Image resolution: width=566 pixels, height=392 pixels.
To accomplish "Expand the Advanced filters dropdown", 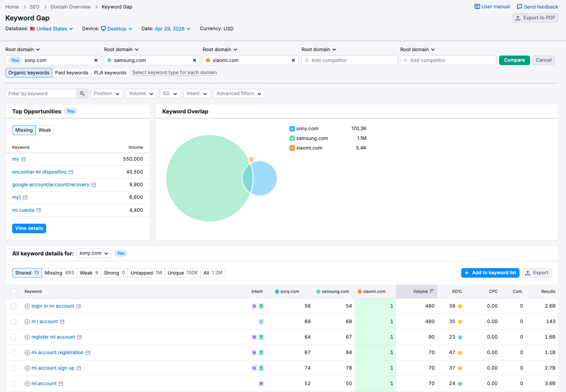I will 239,93.
